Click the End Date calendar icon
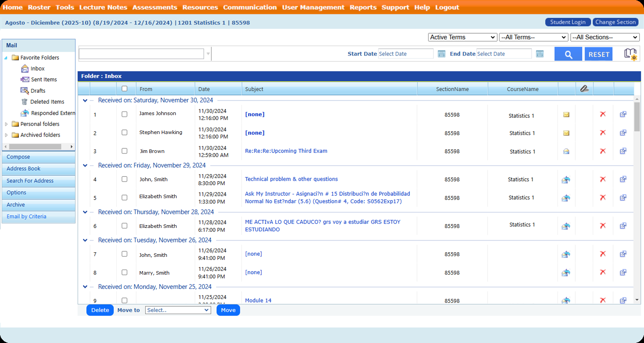Screen dimensions: 644x343 [539, 54]
